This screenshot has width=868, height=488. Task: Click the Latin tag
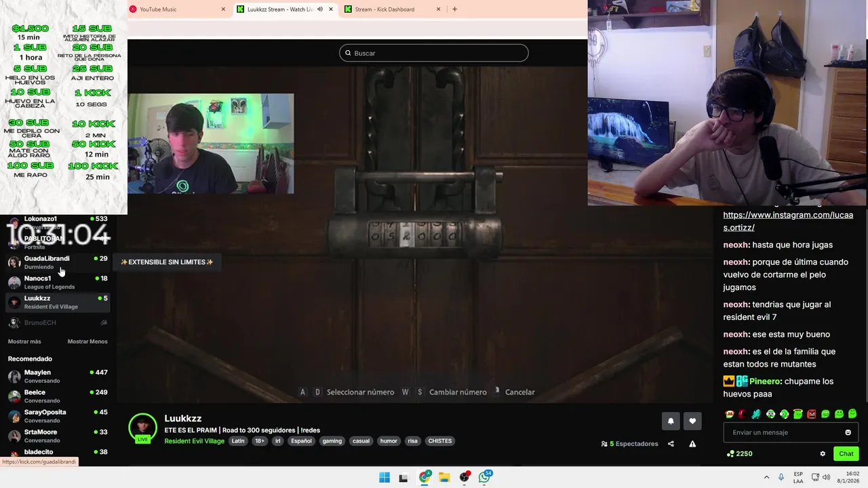coord(238,441)
